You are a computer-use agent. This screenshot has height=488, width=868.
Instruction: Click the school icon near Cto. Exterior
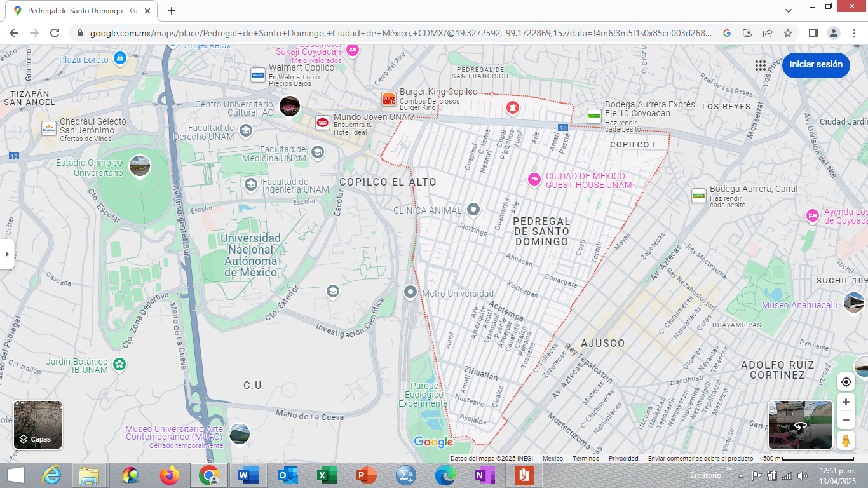coord(332,292)
